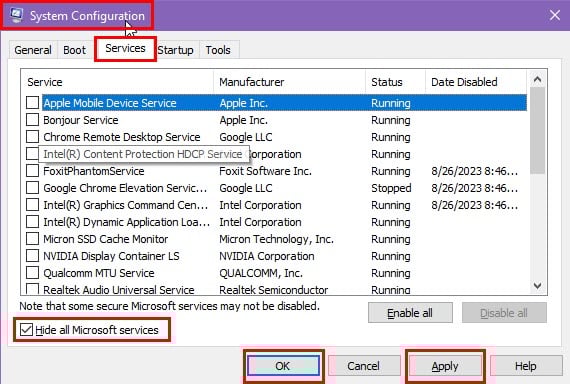The height and width of the screenshot is (384, 570).
Task: Select Micron SSD Cache Monitor name
Action: [x=105, y=239]
